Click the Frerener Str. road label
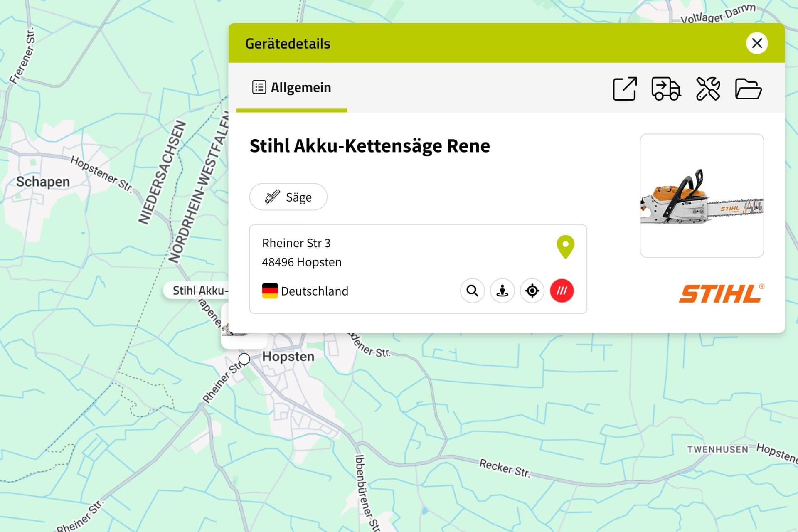 (22, 56)
